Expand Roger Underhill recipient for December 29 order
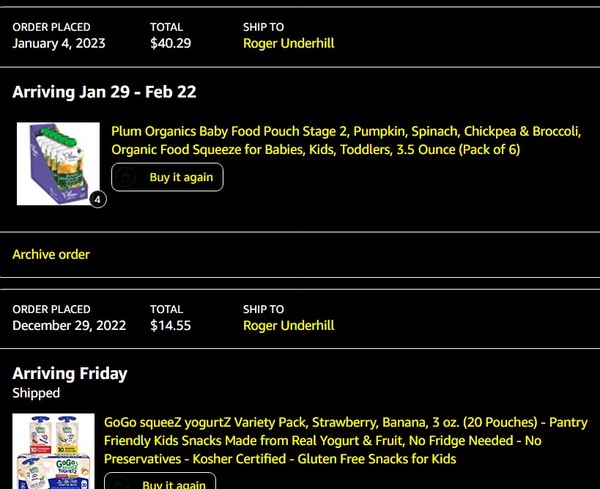This screenshot has height=489, width=600. click(x=288, y=325)
